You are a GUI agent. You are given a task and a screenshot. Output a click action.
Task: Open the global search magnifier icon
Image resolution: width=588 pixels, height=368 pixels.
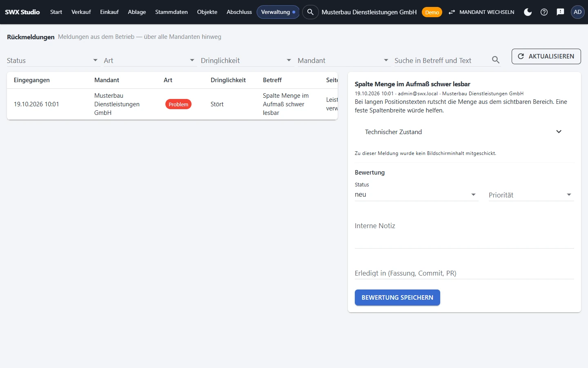(310, 12)
